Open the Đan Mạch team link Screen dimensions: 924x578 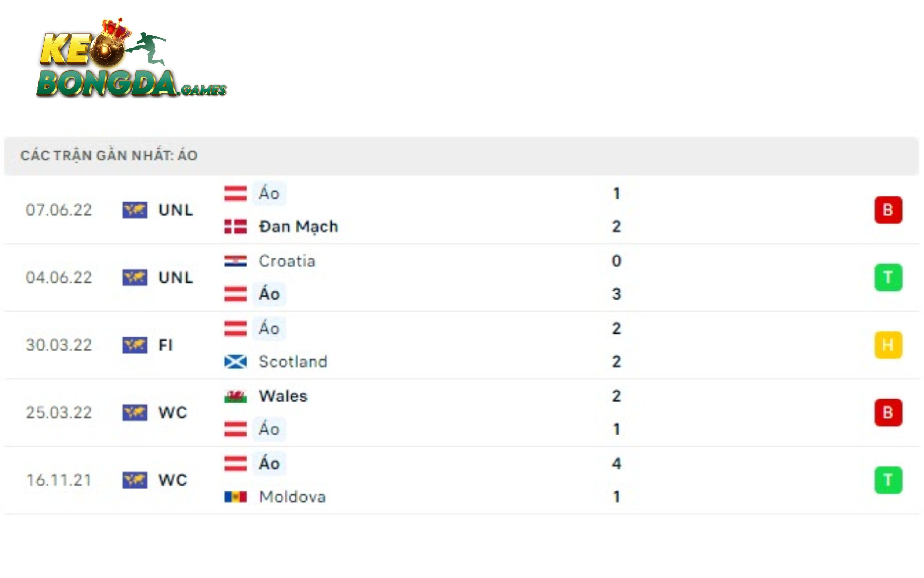[x=298, y=227]
